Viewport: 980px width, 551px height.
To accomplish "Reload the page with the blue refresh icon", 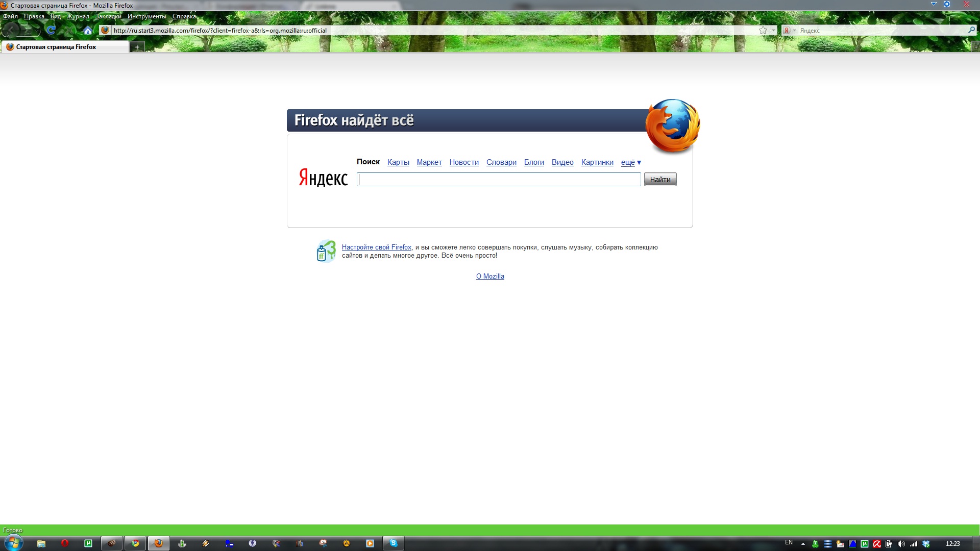I will click(51, 30).
